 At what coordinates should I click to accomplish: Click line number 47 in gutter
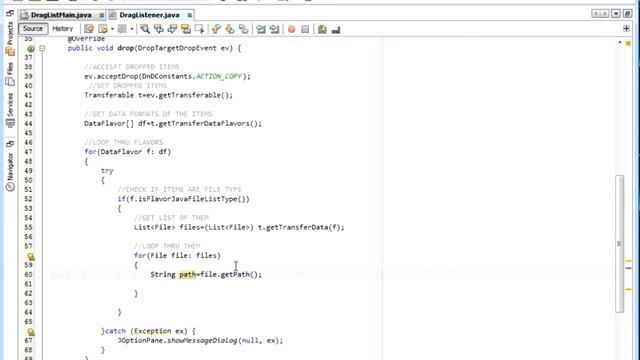click(28, 152)
